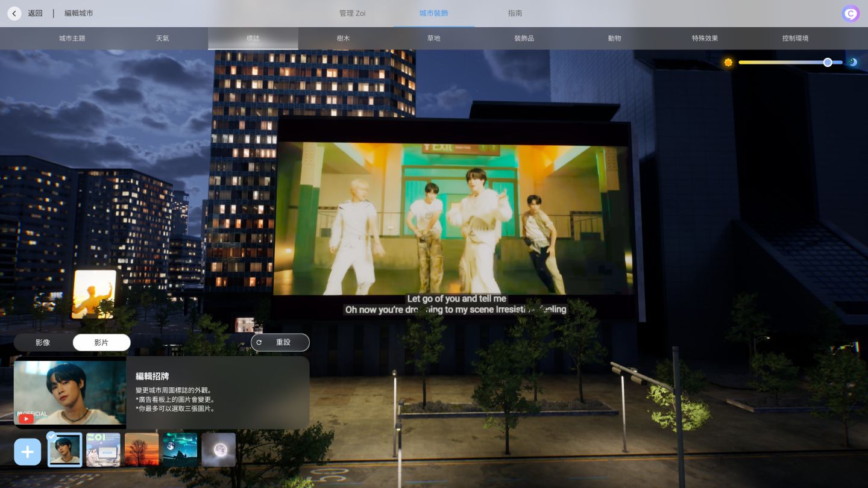Open the 指南 tab

[515, 13]
